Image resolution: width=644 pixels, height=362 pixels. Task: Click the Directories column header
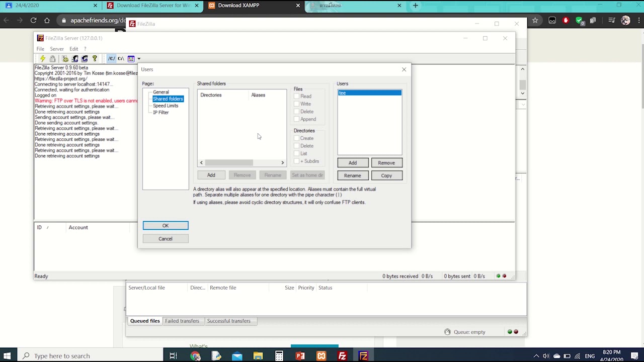(x=224, y=95)
